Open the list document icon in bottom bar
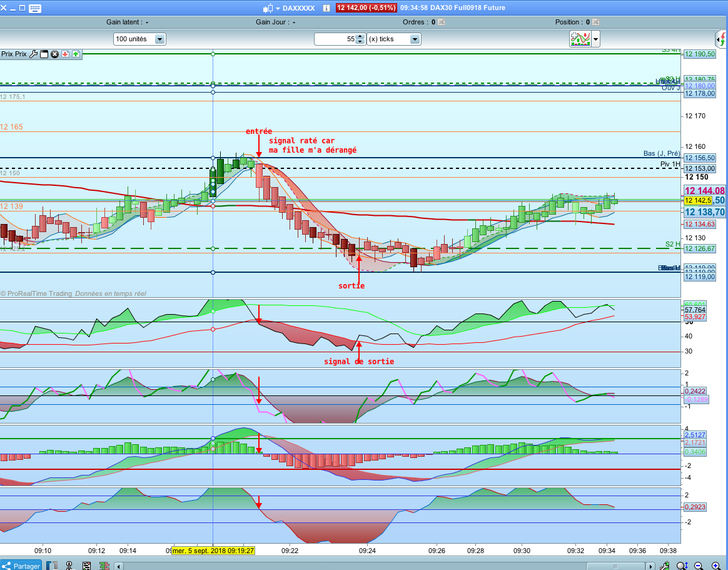Screen dimensions: 728x570 [86, 566]
